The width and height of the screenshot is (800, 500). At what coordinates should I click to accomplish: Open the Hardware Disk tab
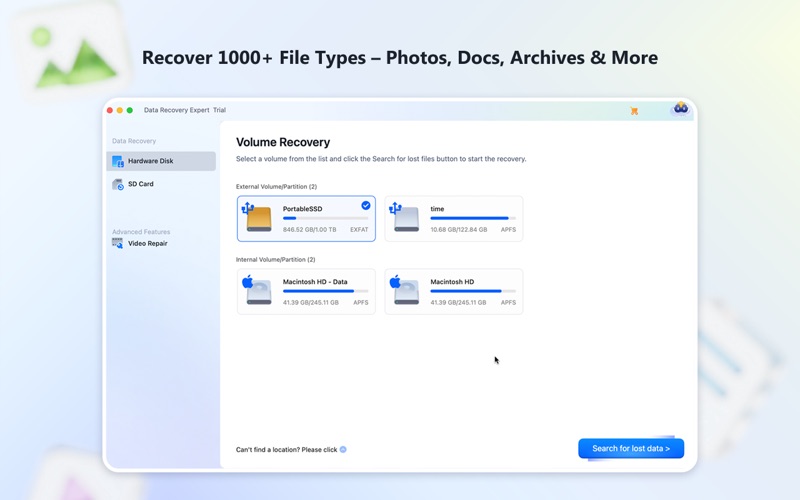161,161
